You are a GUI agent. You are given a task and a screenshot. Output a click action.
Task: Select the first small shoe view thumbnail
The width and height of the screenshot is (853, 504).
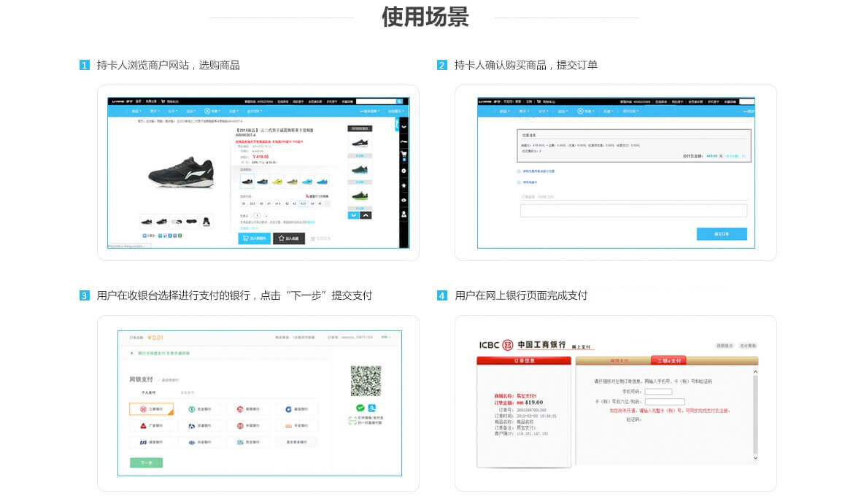(x=147, y=222)
